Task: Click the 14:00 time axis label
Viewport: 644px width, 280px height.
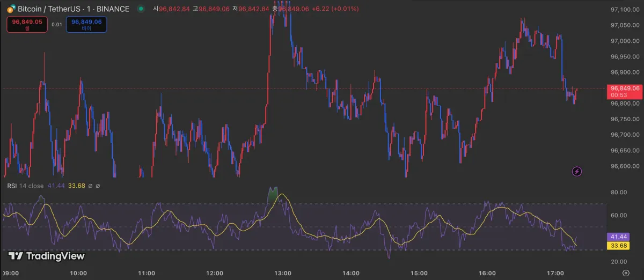Action: point(351,273)
